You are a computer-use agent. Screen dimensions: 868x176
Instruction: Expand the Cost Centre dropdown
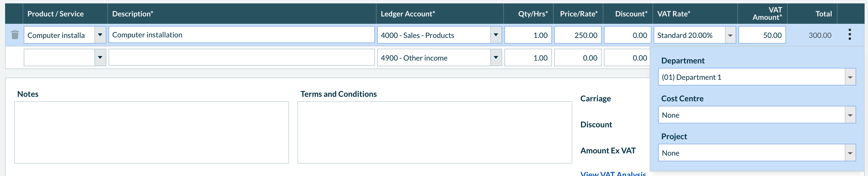pos(850,115)
